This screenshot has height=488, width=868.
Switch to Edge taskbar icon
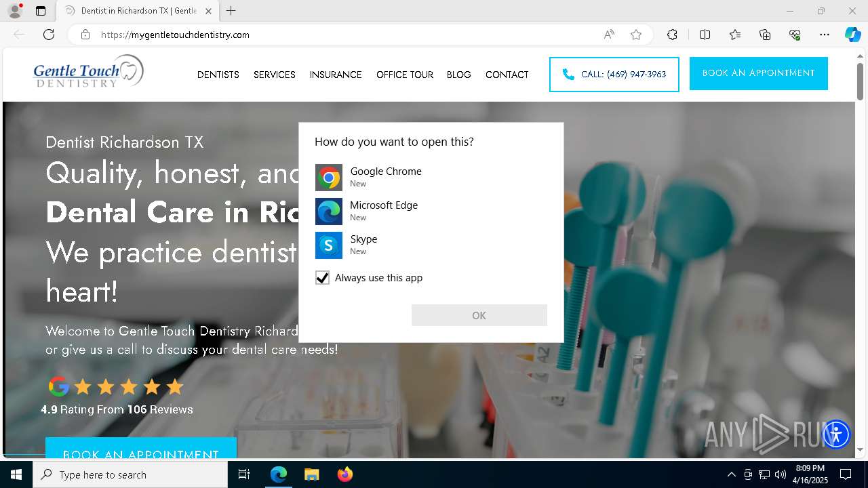coord(279,474)
